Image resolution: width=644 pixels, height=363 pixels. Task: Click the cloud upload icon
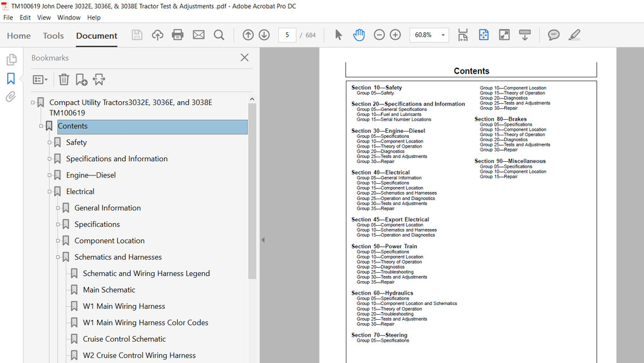tap(157, 35)
